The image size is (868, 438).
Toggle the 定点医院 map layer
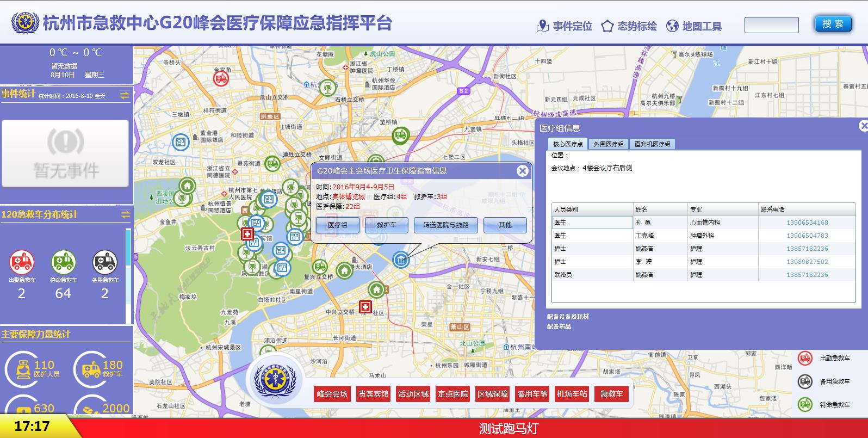pyautogui.click(x=452, y=394)
